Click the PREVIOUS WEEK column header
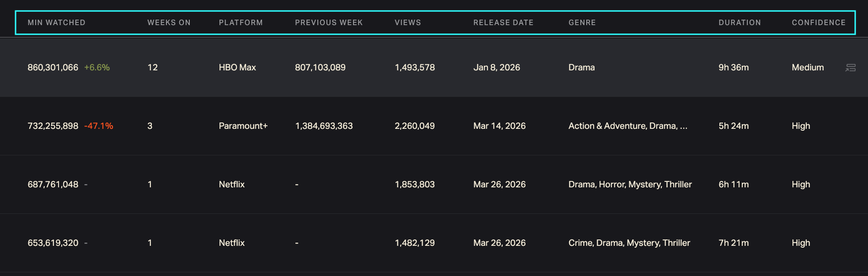Viewport: 868px width, 276px height. click(328, 22)
